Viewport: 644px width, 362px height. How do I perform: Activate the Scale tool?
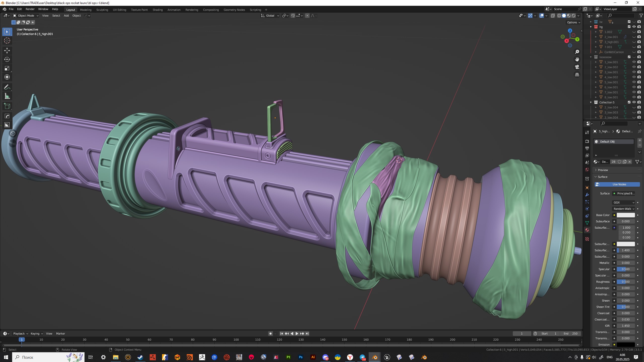click(7, 68)
